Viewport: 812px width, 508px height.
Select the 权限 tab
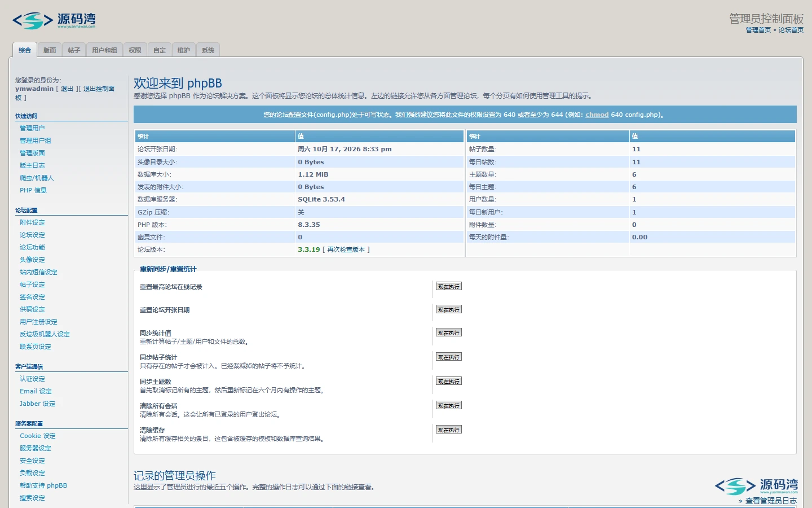click(135, 50)
